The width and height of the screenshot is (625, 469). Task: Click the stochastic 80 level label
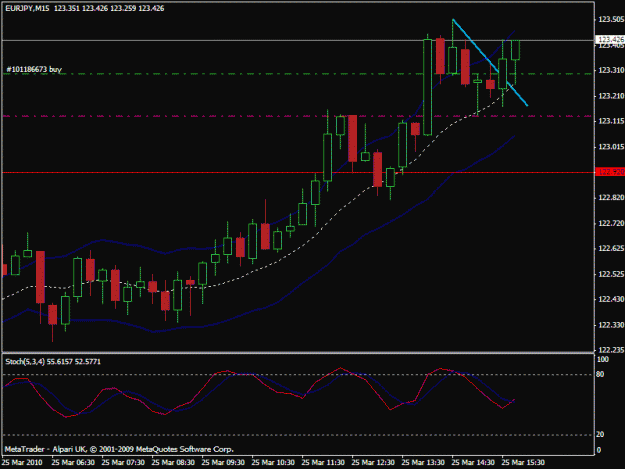coord(600,374)
